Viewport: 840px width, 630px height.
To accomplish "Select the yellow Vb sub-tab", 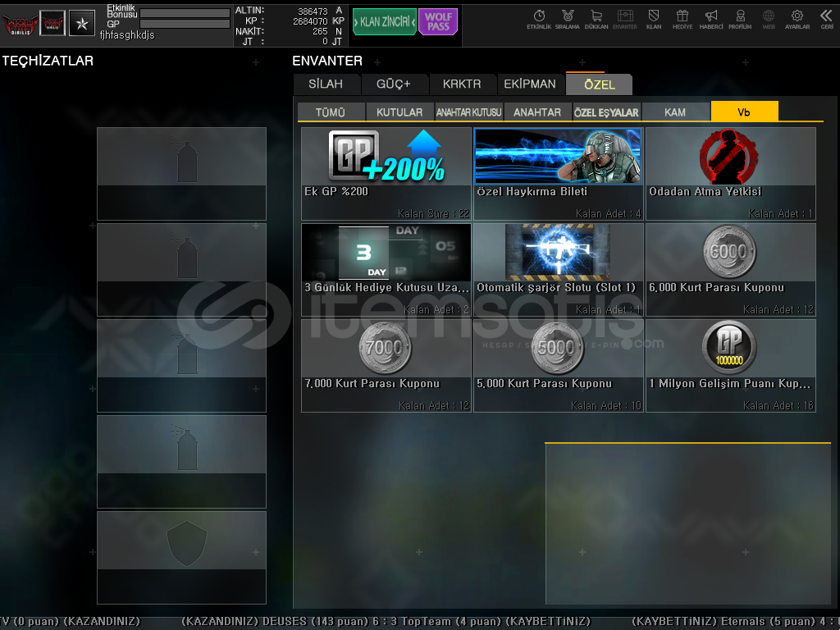I will tap(744, 112).
